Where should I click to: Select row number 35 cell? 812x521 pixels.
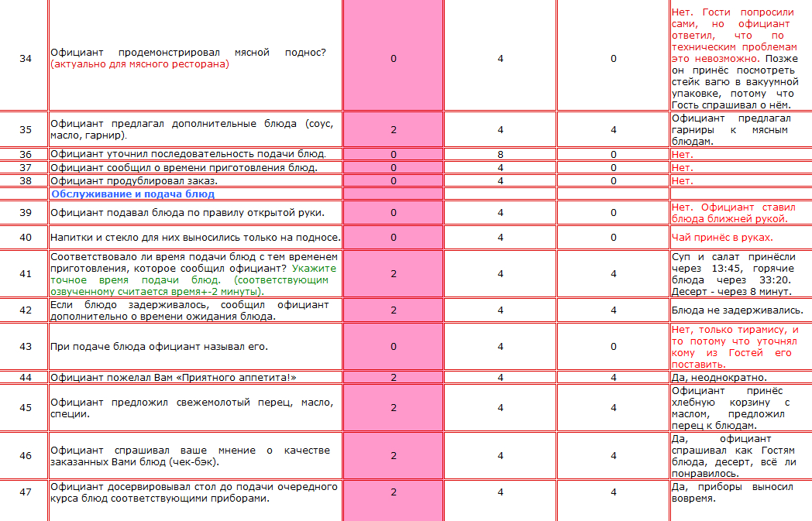point(26,129)
